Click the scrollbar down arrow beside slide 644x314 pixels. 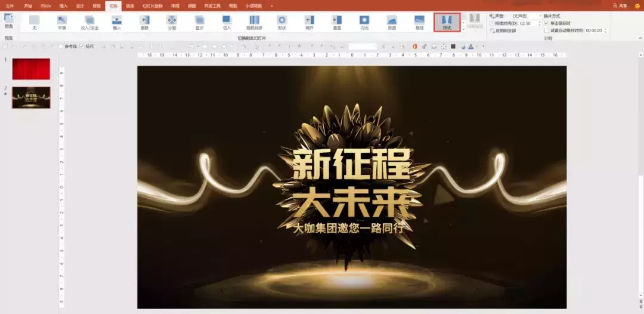(x=640, y=295)
